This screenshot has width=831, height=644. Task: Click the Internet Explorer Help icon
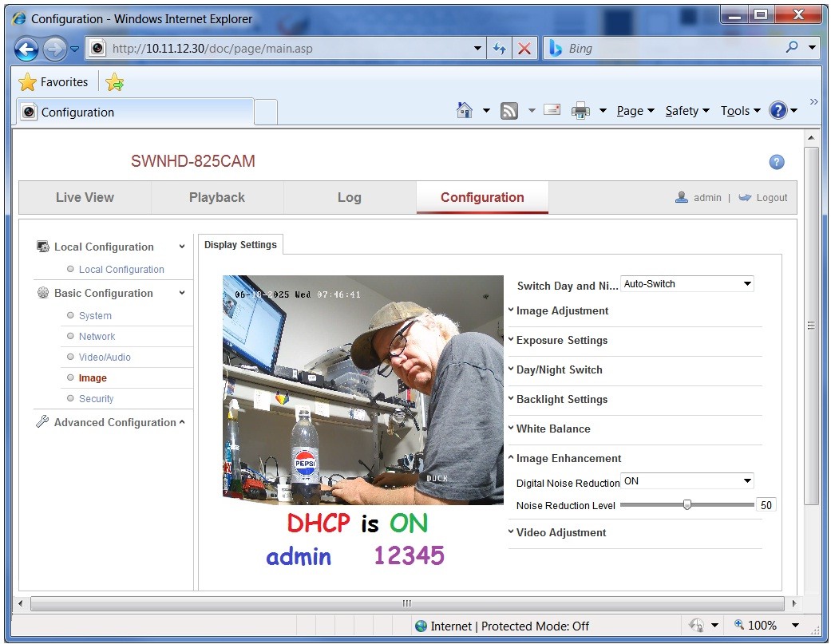[778, 110]
